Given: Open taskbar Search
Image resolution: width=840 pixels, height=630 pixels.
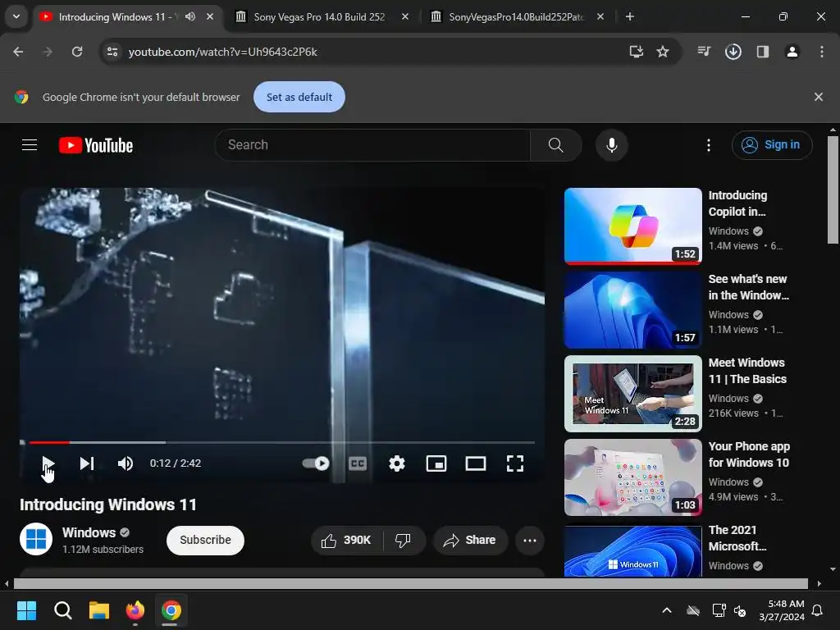Looking at the screenshot, I should [62, 610].
